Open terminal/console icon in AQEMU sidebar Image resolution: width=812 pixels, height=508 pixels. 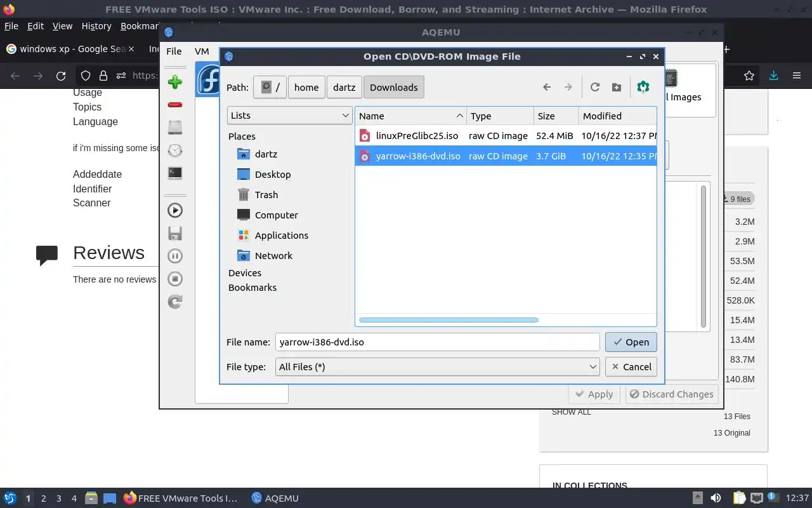175,173
